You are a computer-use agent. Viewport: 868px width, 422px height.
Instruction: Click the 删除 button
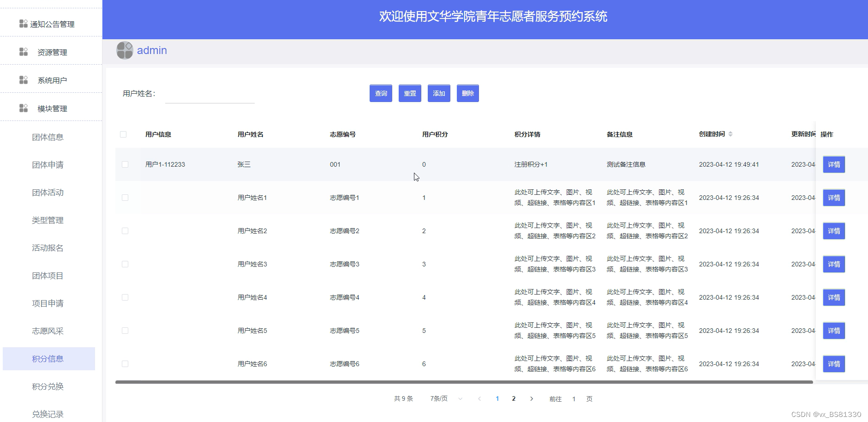[468, 93]
